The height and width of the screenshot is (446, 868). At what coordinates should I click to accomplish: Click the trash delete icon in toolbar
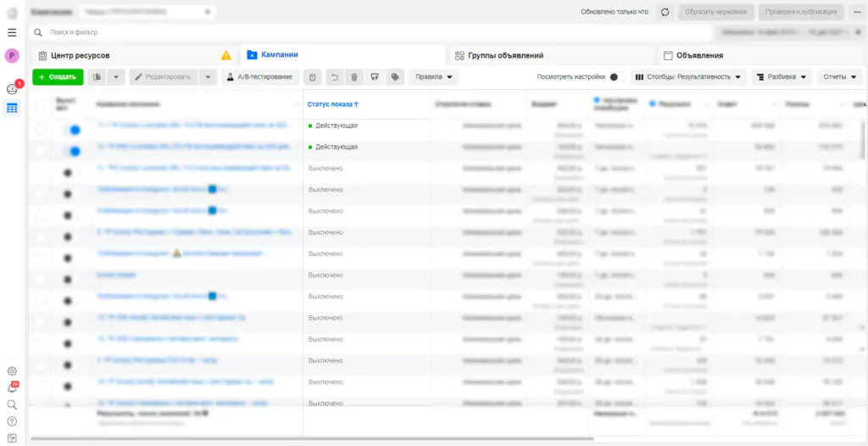[354, 77]
